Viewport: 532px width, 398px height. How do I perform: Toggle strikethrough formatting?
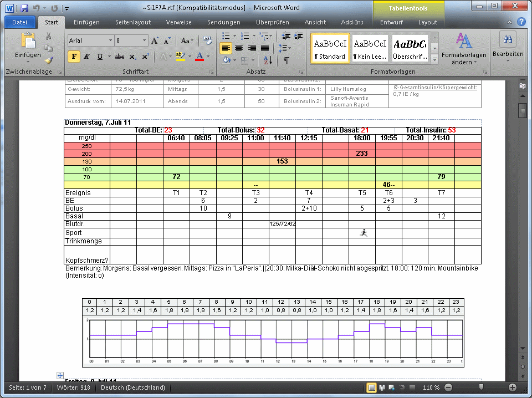(120, 57)
